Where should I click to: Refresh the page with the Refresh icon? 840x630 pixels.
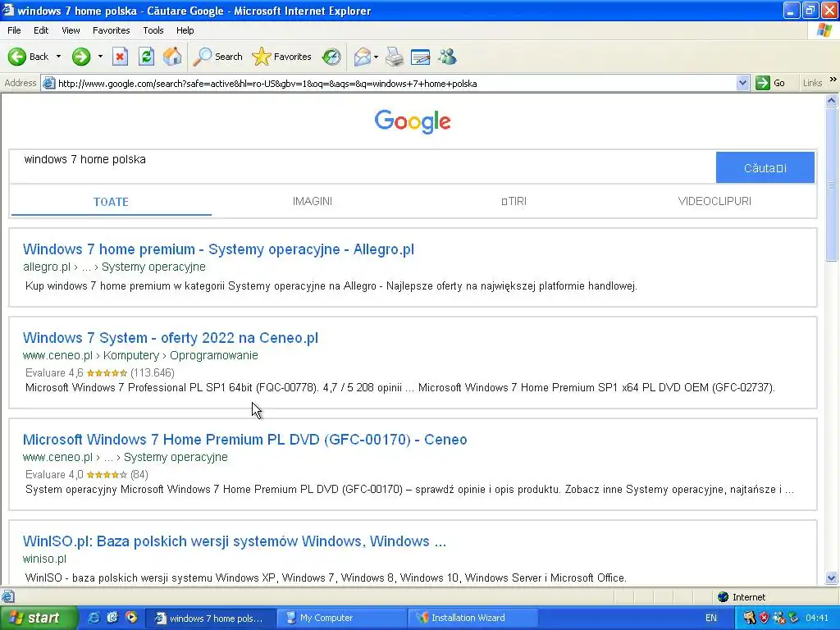[146, 57]
